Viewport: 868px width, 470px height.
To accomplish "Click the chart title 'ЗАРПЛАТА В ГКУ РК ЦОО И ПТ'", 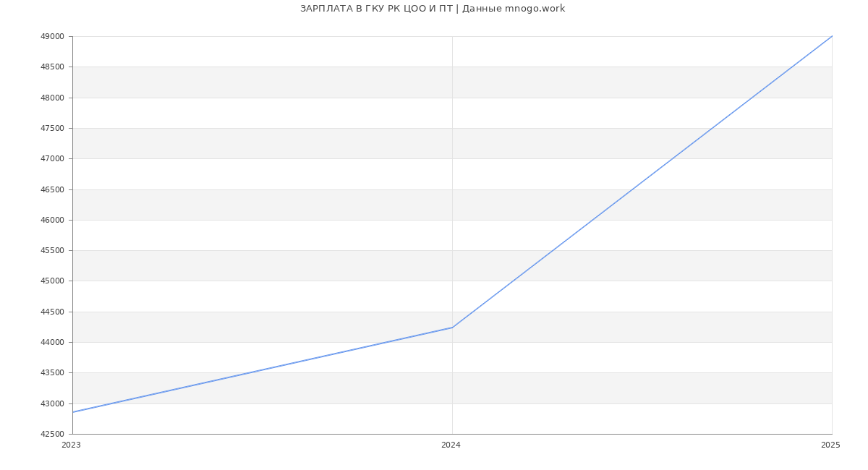I will click(376, 9).
